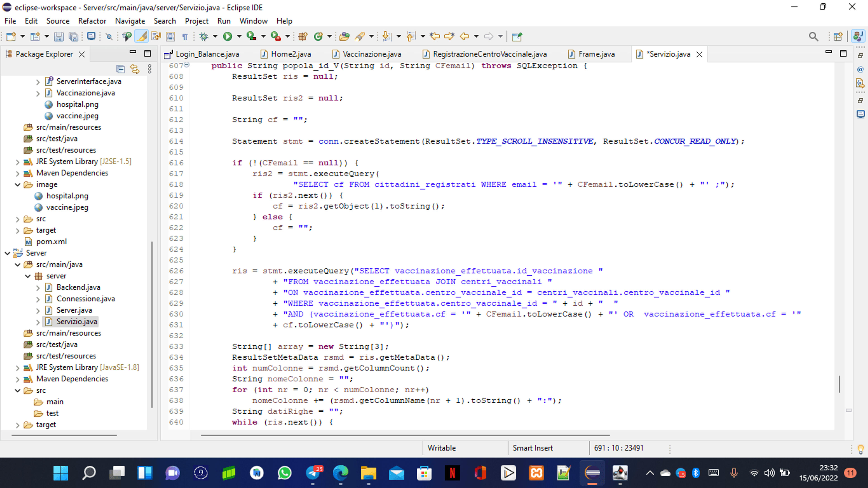Image resolution: width=868 pixels, height=488 pixels.
Task: Click the Pin Editor icon
Action: point(517,36)
